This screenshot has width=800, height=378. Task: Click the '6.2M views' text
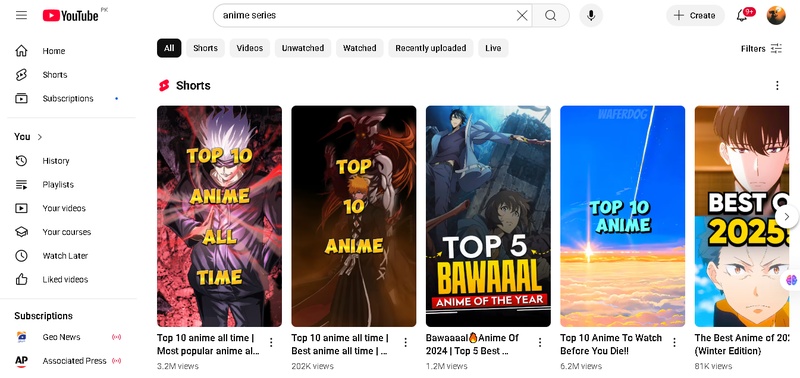click(581, 366)
